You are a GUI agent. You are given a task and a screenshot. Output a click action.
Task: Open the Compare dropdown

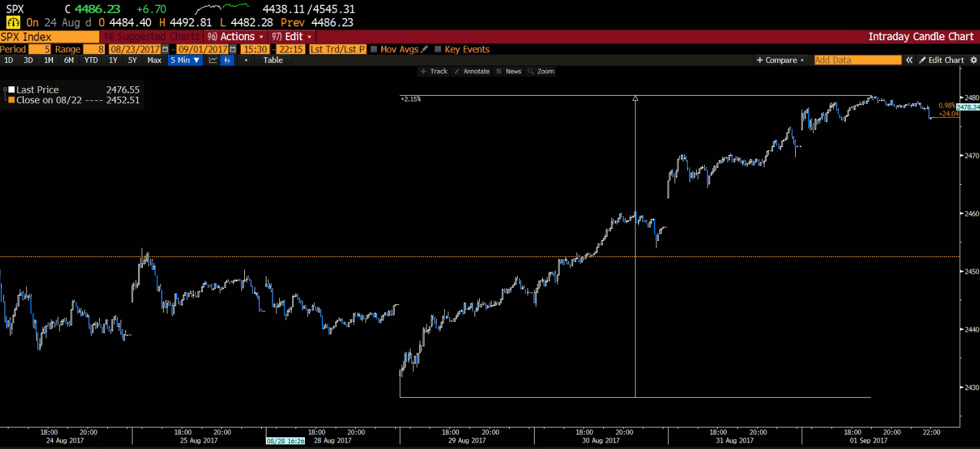[780, 60]
